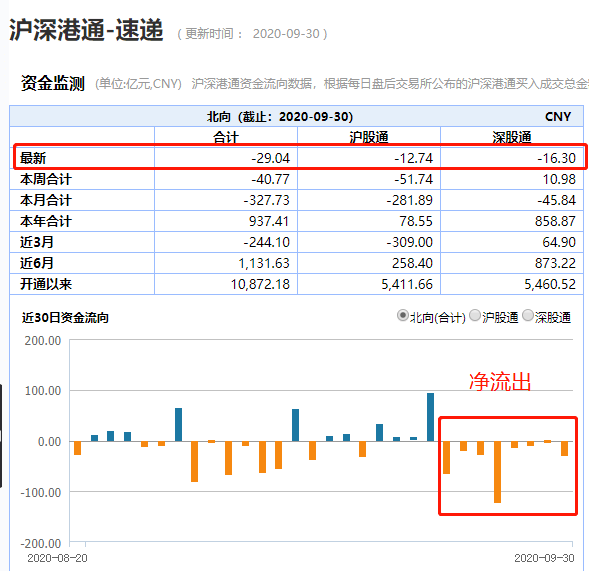
Task: Click the 开通以来 total value 10,872.18
Action: click(260, 284)
